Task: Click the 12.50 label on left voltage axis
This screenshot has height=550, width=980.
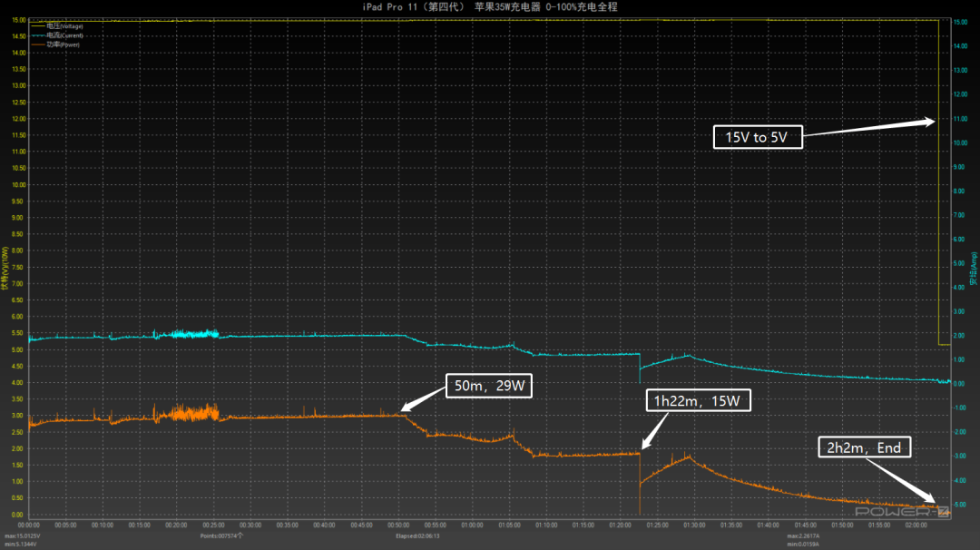Action: click(x=19, y=103)
